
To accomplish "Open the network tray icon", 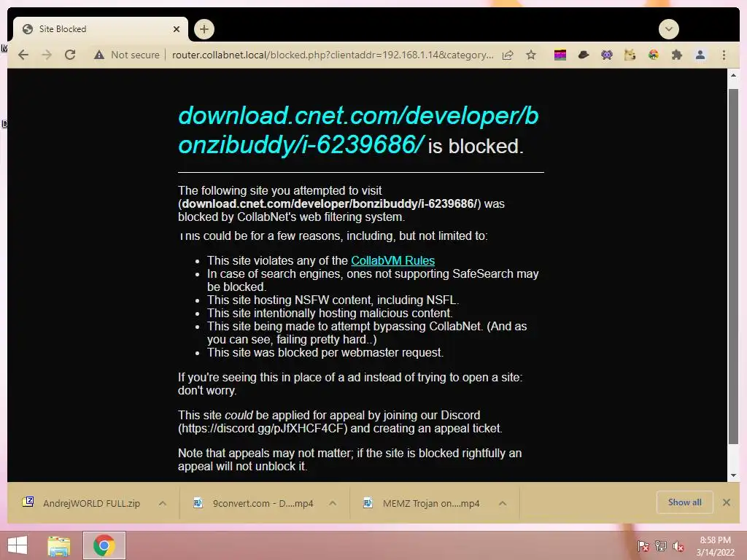I will [x=661, y=545].
